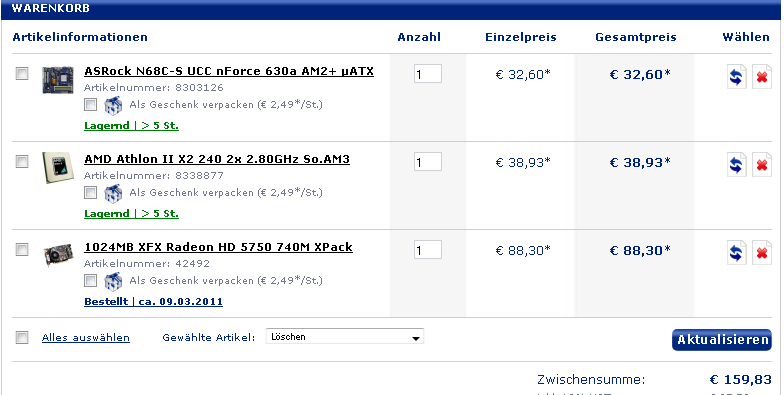784x395 pixels.
Task: Click refresh icon for AMD Athlon II item
Action: tap(736, 165)
